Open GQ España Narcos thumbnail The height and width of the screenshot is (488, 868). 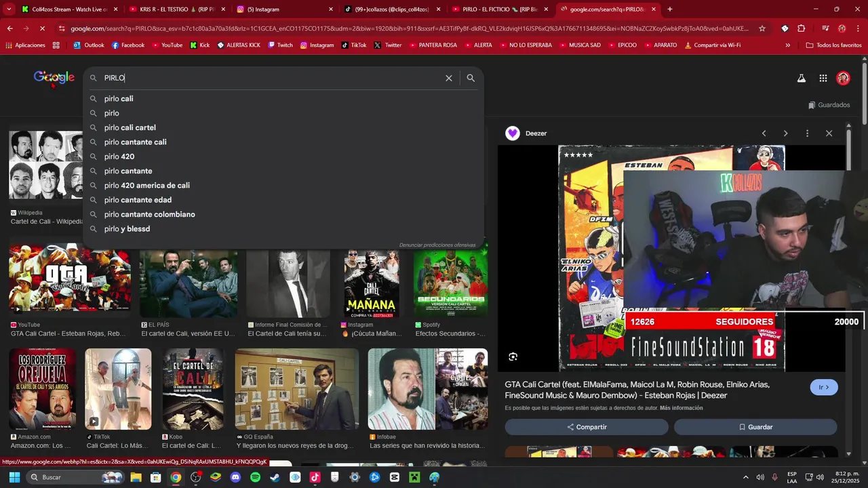pos(297,389)
